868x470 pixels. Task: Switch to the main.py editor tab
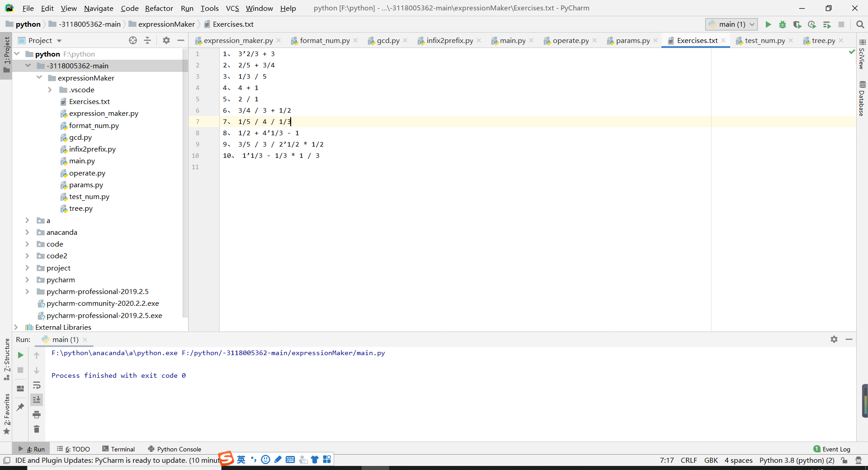(x=513, y=40)
